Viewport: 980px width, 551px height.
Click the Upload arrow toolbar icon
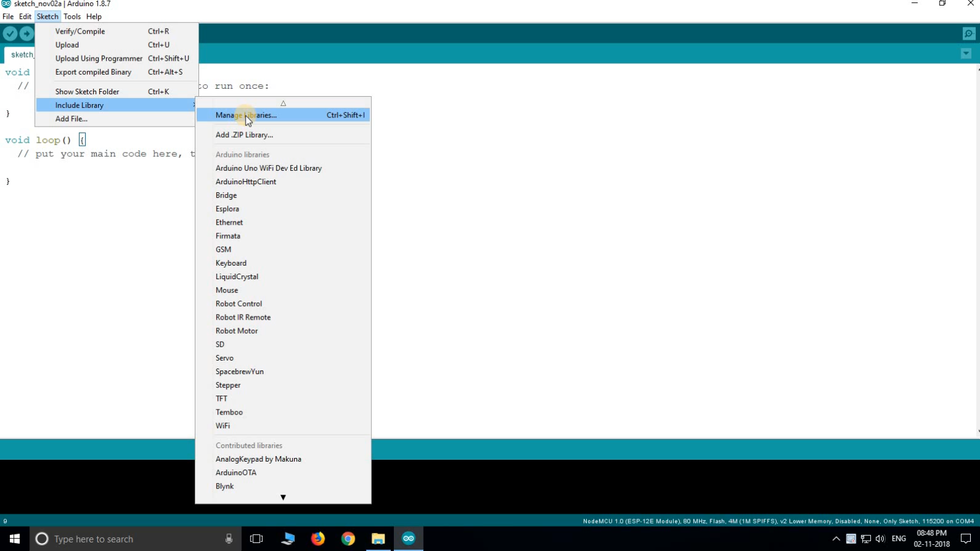pyautogui.click(x=27, y=34)
